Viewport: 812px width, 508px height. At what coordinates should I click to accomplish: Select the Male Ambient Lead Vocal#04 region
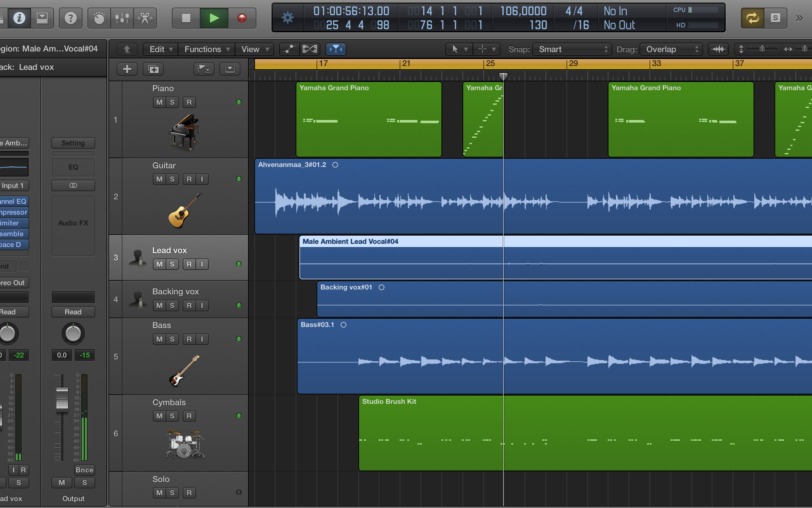click(556, 257)
